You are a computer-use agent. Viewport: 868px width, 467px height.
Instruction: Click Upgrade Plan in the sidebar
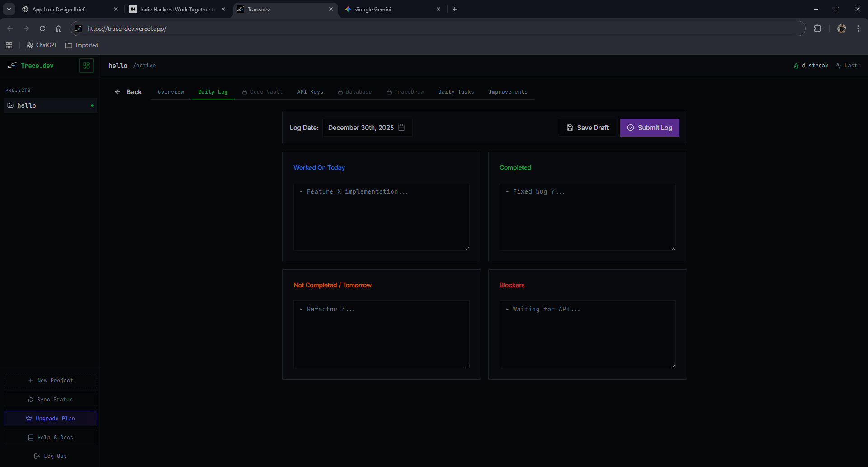[50, 419]
